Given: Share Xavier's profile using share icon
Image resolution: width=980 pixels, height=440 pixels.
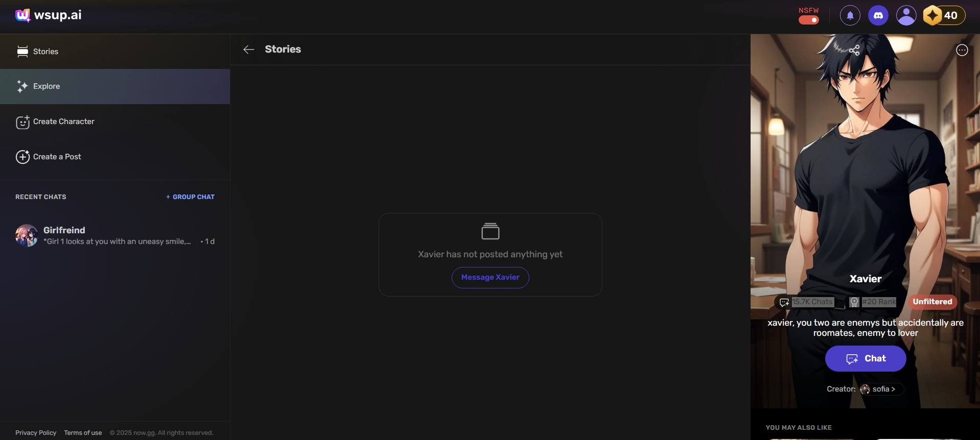Looking at the screenshot, I should (854, 50).
